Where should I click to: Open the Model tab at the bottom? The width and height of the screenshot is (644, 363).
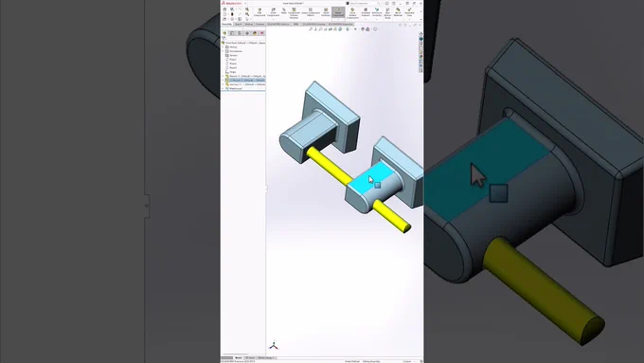pyautogui.click(x=239, y=357)
